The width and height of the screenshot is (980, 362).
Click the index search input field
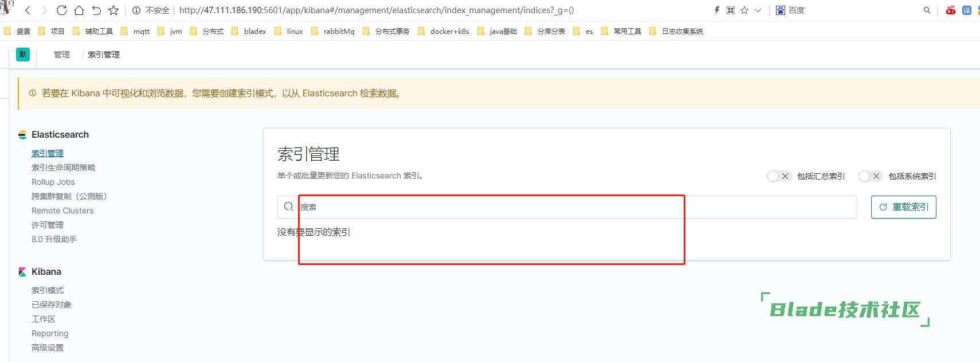[567, 207]
